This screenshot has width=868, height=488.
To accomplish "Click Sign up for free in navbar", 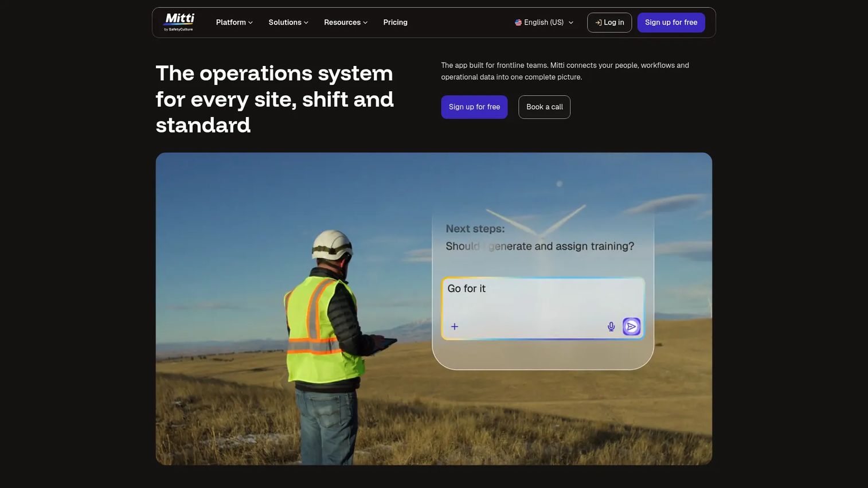I will [671, 22].
